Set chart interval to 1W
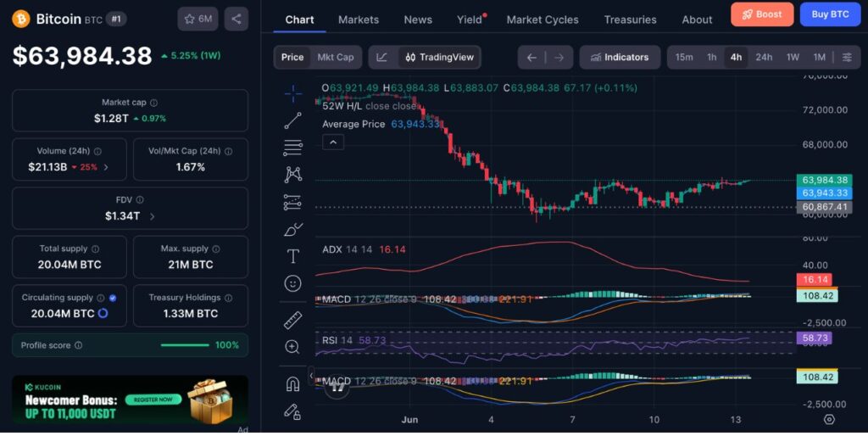Screen dimensions: 868x436 click(793, 58)
